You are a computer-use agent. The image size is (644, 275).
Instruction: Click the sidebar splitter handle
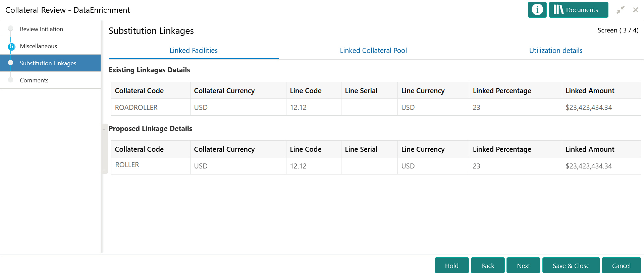pos(104,149)
